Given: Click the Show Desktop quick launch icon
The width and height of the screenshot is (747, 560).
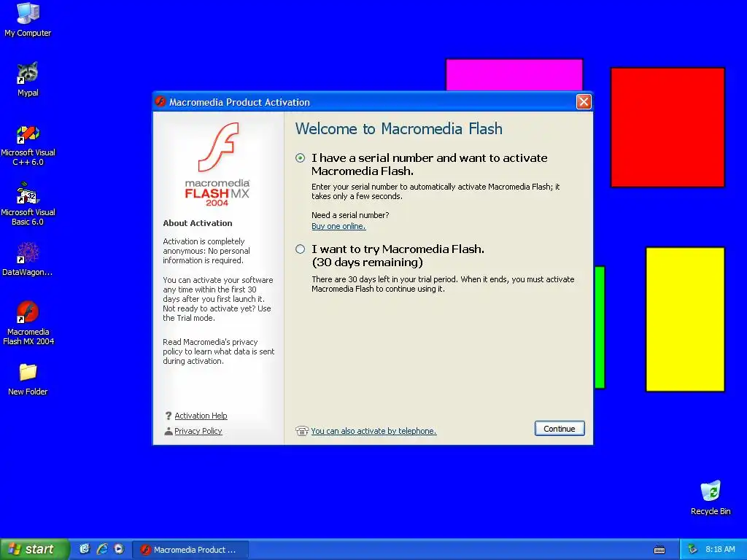Looking at the screenshot, I should pos(85,549).
